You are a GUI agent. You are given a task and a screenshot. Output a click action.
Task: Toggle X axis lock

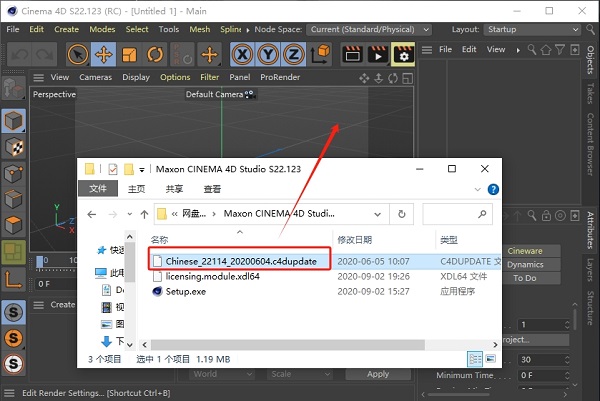click(x=243, y=54)
